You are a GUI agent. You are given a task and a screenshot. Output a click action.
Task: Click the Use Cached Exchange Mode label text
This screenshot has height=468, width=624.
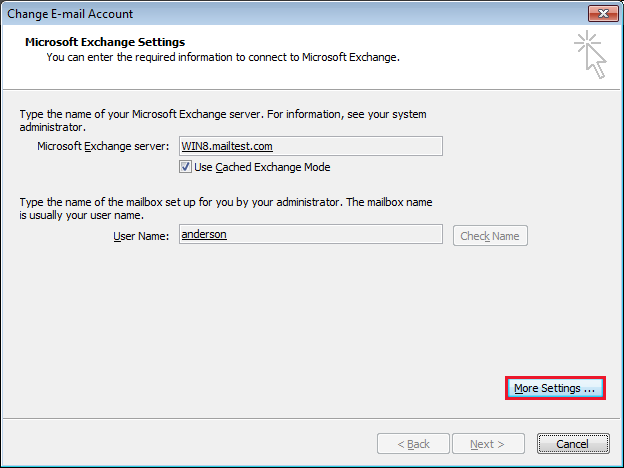pyautogui.click(x=262, y=167)
